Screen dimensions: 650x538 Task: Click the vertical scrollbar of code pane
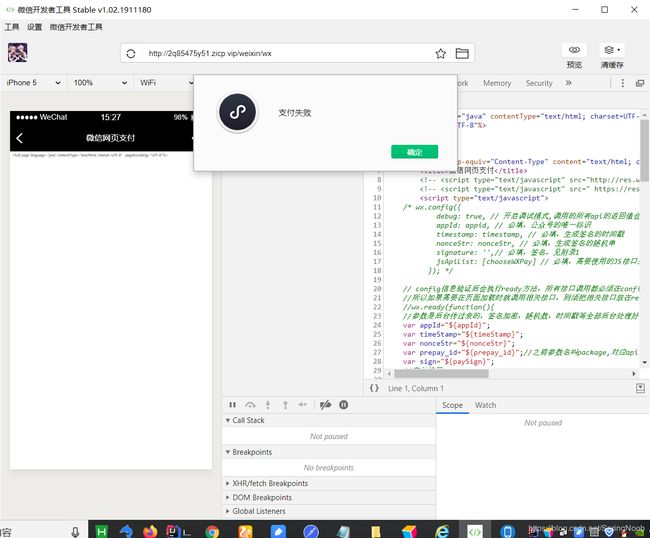pos(644,150)
